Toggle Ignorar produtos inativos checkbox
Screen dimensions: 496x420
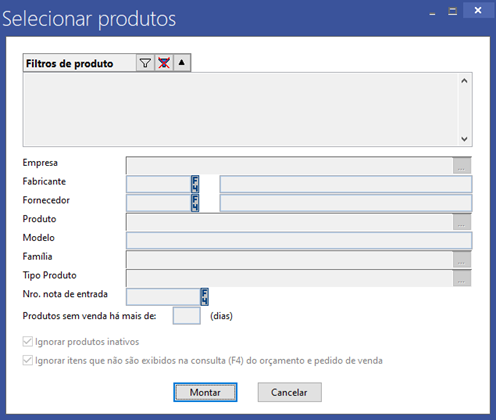tap(27, 342)
